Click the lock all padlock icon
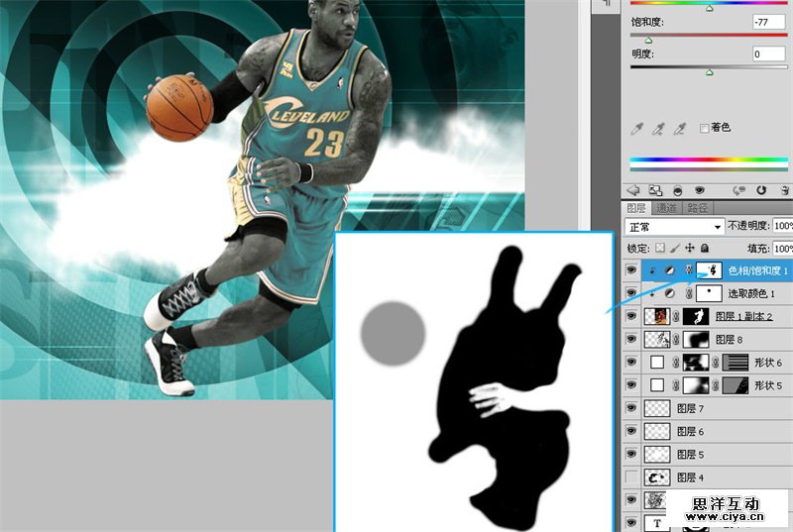The height and width of the screenshot is (532, 793). point(704,248)
